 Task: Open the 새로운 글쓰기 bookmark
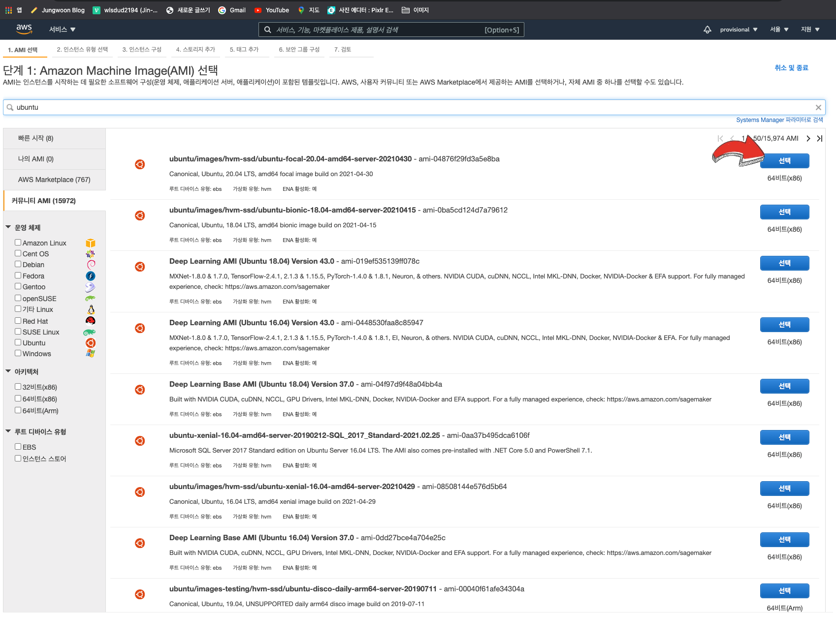(188, 10)
